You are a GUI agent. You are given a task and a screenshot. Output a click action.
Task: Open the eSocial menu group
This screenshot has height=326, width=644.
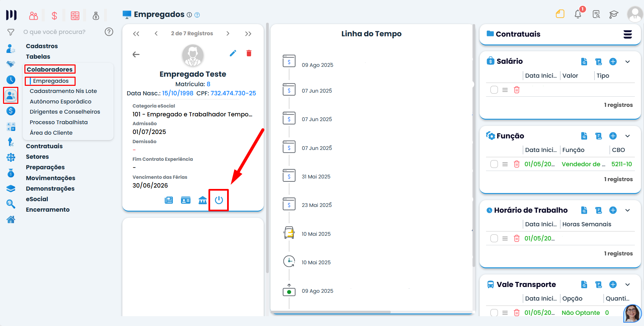(37, 199)
